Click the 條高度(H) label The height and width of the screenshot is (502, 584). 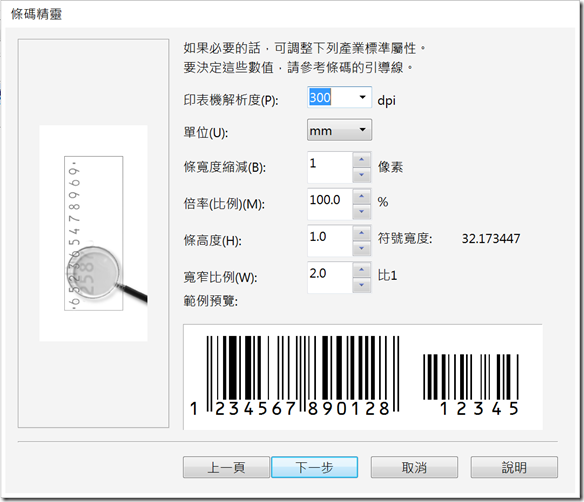click(212, 241)
